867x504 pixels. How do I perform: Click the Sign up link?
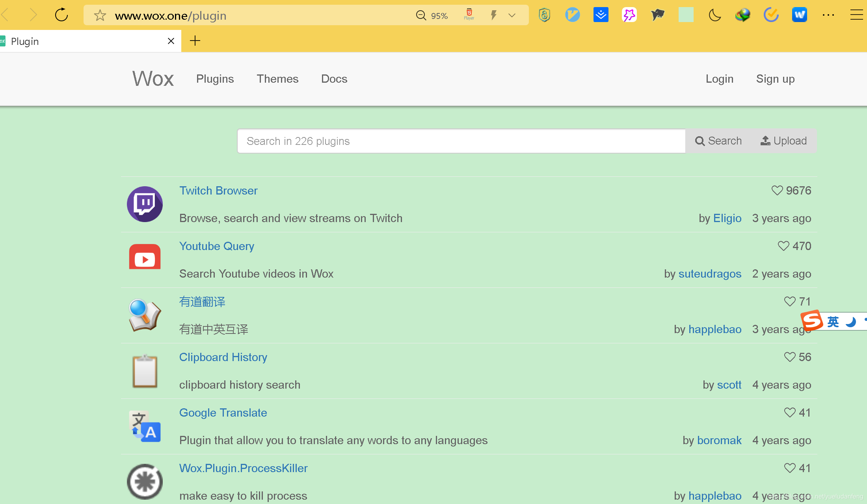point(776,79)
